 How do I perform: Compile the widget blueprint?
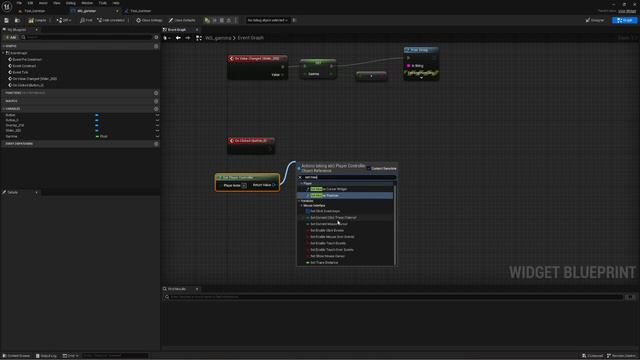38,20
